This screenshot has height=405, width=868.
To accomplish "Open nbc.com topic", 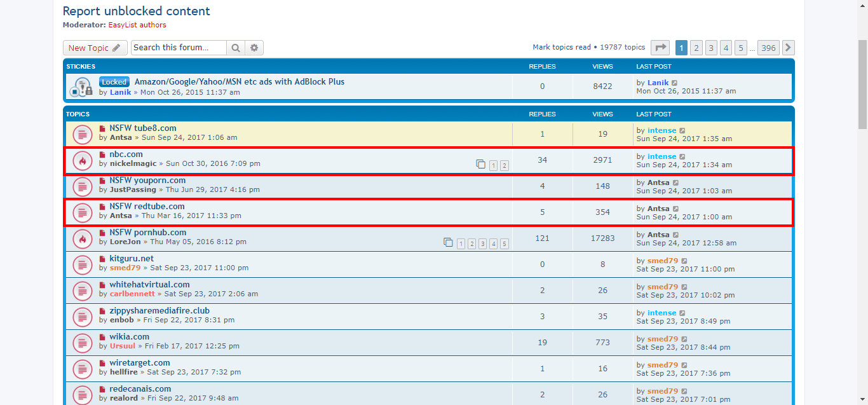I will tap(126, 154).
